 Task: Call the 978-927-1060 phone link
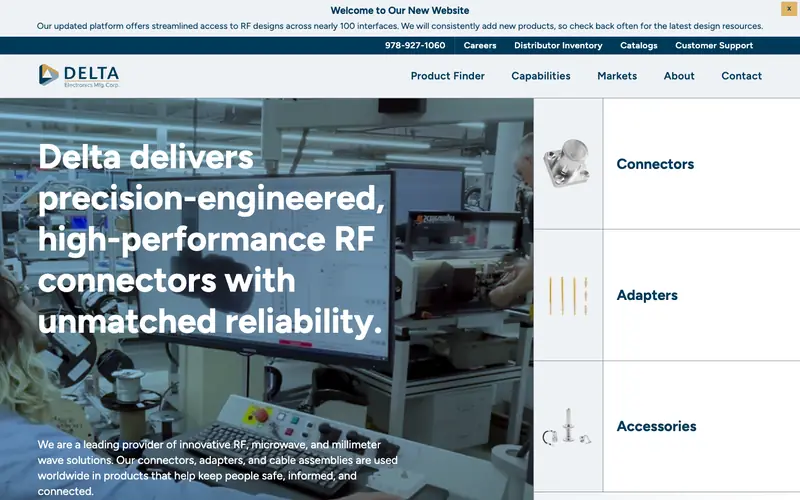coord(415,45)
